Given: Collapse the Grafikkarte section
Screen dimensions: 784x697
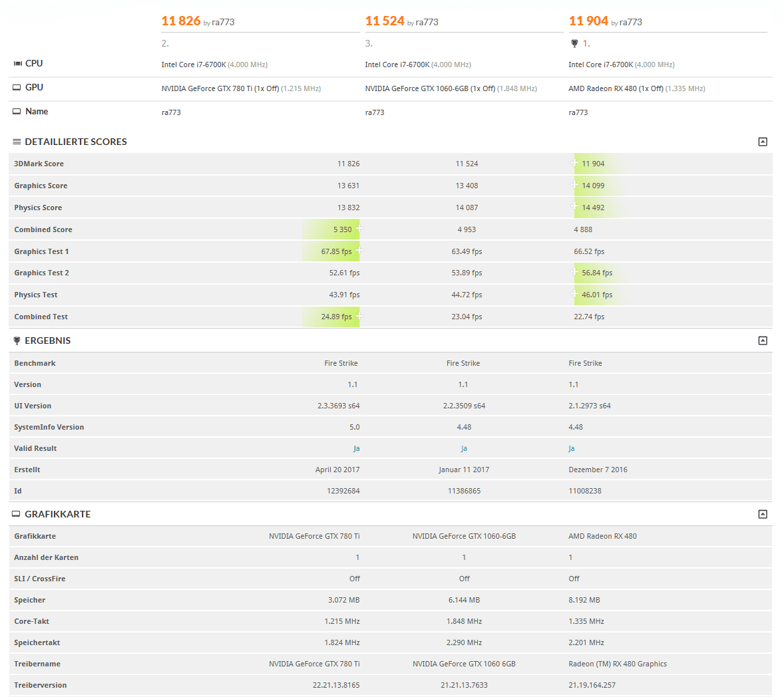Looking at the screenshot, I should 763,514.
